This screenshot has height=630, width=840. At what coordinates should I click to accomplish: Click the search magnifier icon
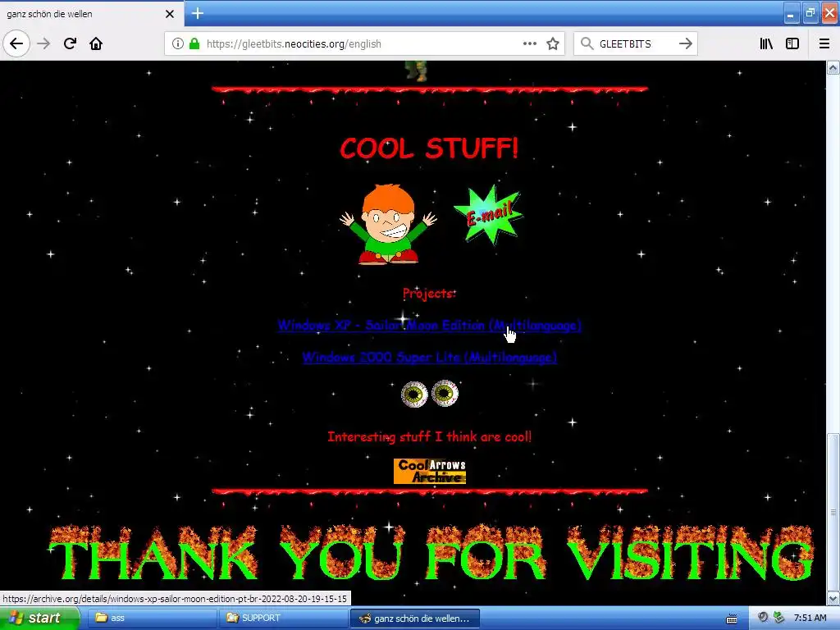click(x=587, y=43)
